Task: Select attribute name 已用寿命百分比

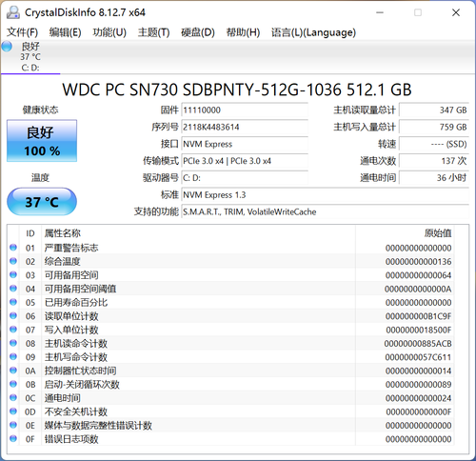Action: point(76,303)
